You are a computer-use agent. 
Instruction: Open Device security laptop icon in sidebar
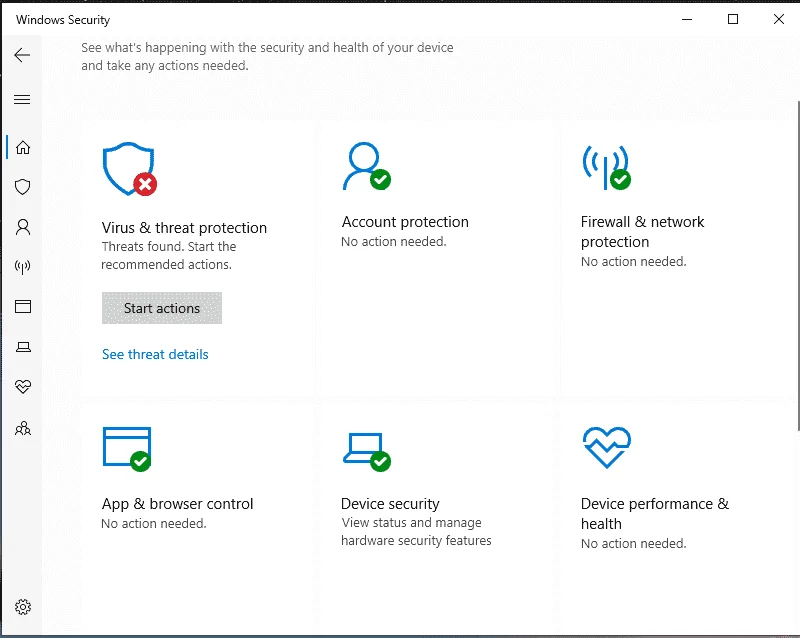[22, 347]
